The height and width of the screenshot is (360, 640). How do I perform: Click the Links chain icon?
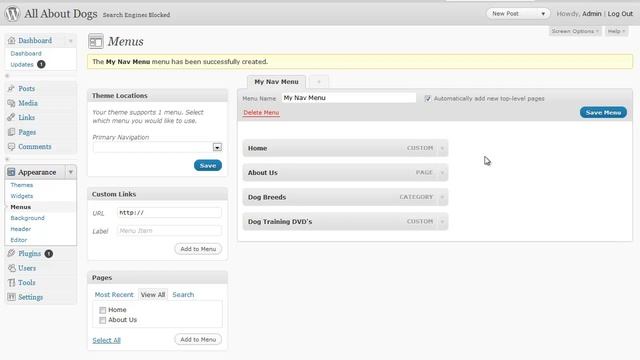(11, 118)
